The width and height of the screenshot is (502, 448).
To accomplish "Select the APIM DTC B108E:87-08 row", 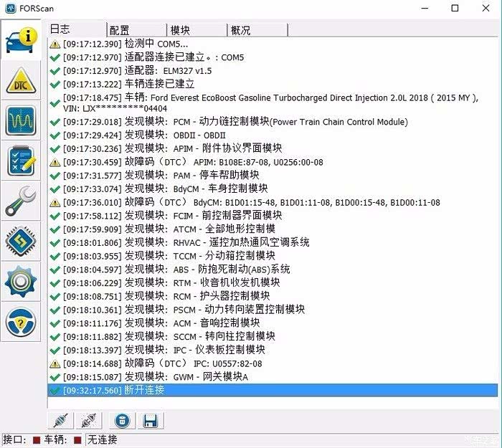I will [x=273, y=162].
